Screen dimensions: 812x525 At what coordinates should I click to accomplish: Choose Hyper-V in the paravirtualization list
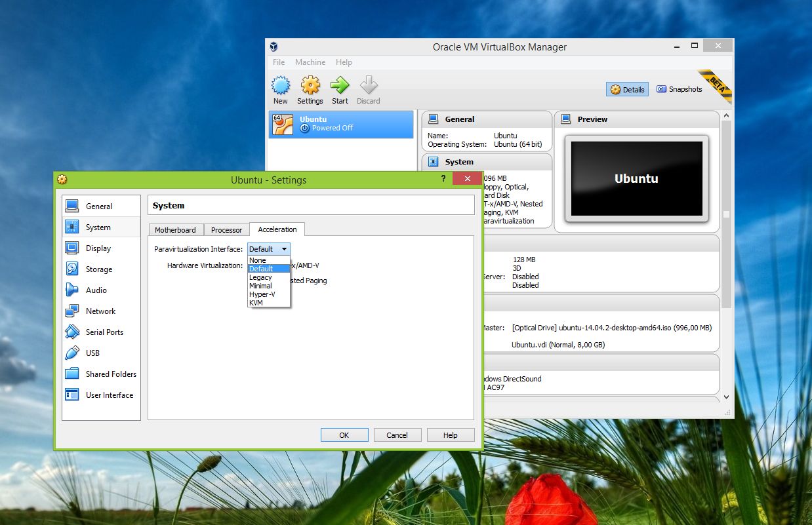coord(269,294)
